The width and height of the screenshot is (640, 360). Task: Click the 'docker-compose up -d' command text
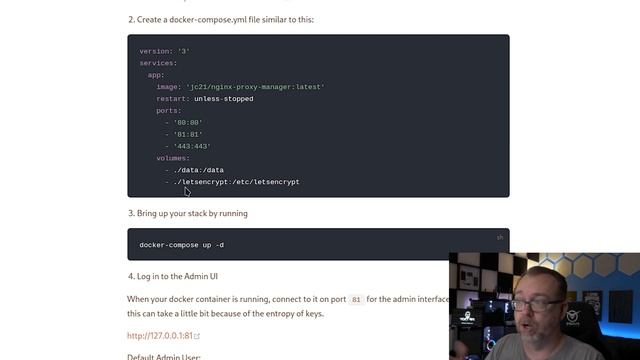coord(181,245)
